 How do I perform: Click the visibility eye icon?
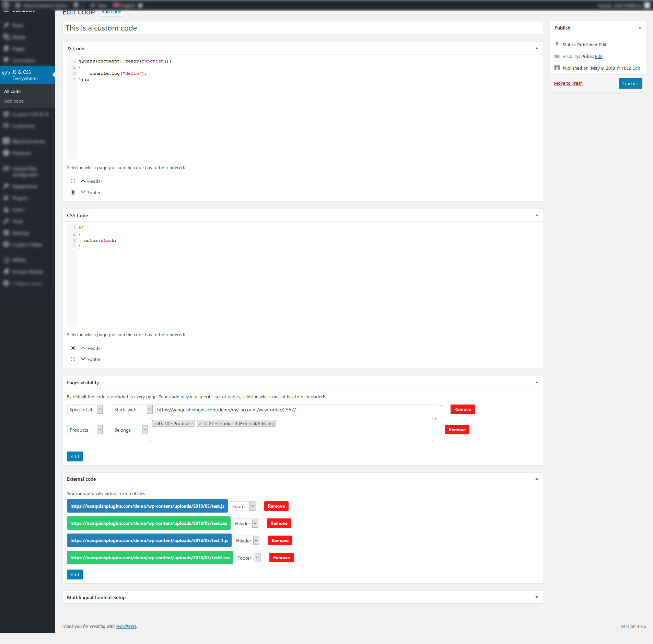[x=557, y=56]
